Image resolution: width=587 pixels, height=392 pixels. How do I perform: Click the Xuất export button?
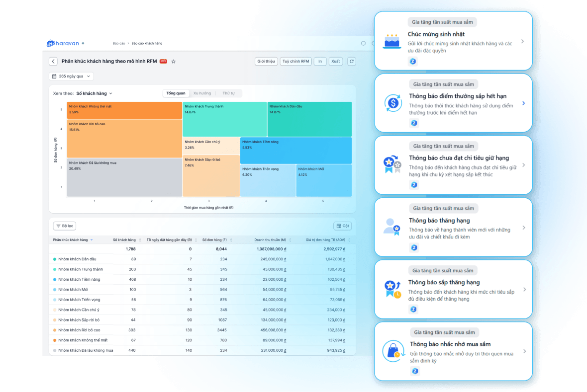(335, 61)
